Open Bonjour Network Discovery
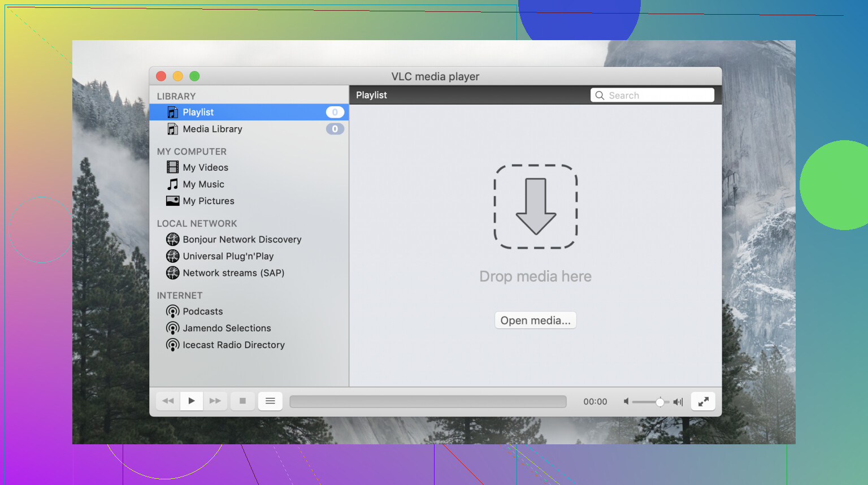The width and height of the screenshot is (868, 485). [x=241, y=239]
